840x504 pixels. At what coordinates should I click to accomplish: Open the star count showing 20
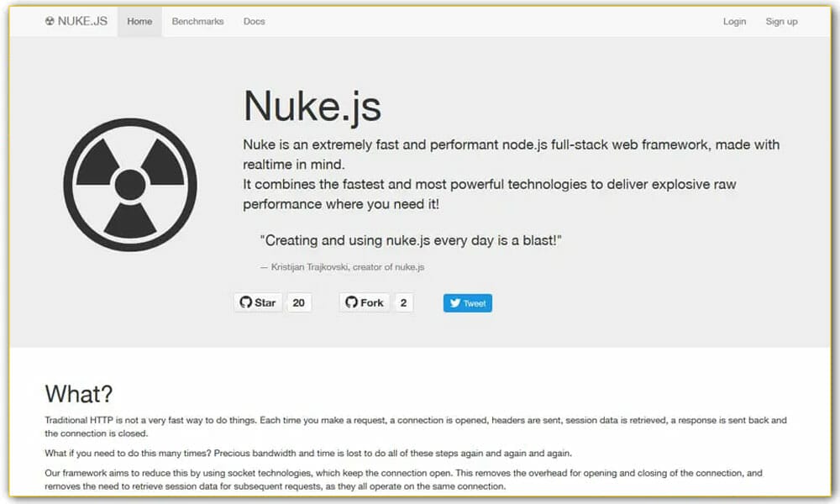tap(300, 302)
